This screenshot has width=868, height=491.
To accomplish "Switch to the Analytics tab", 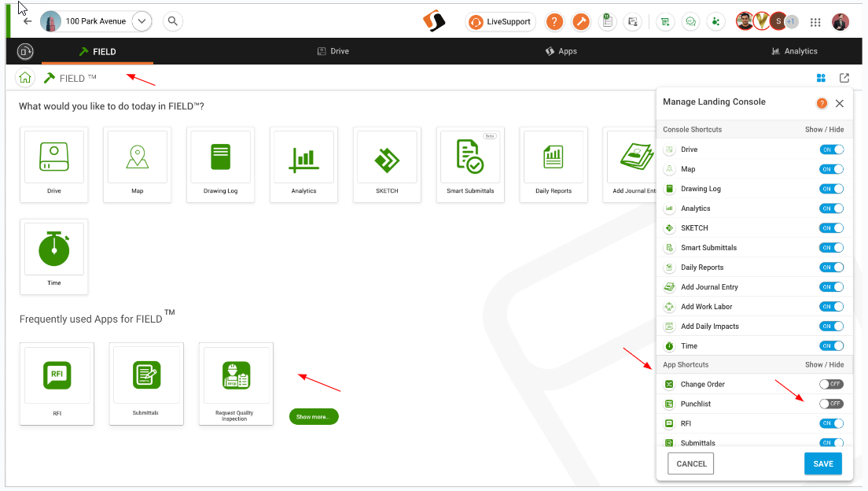I will (x=794, y=51).
